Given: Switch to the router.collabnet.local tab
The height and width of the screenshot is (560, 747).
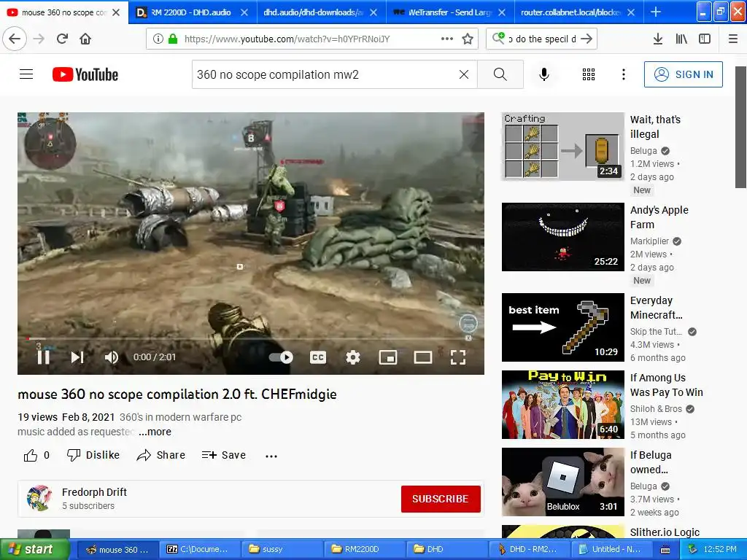Looking at the screenshot, I should pos(570,12).
